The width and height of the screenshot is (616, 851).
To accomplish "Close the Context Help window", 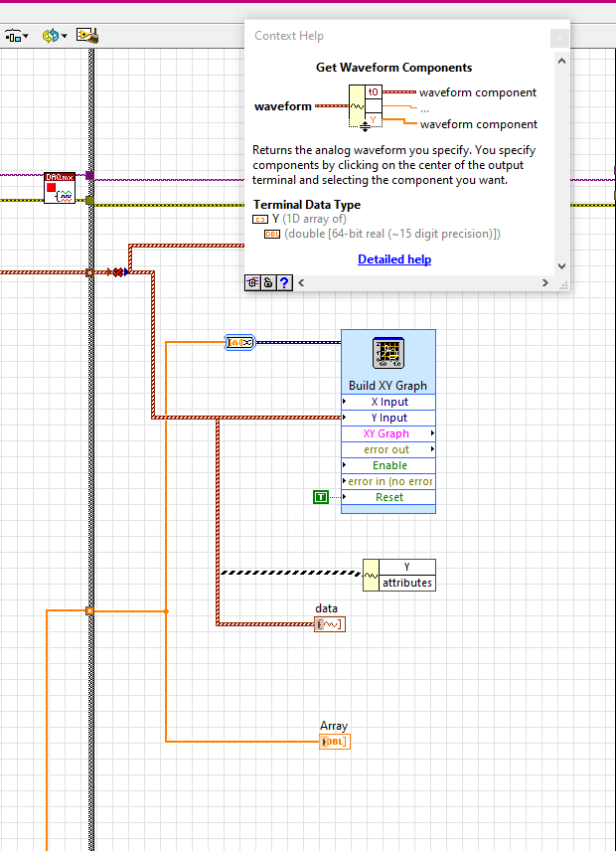I will click(x=559, y=37).
